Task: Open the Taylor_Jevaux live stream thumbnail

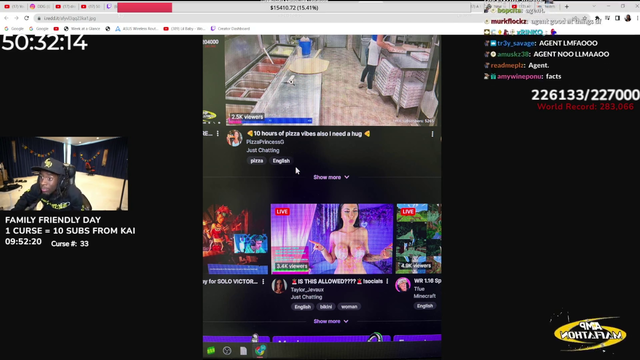Action: (332, 239)
